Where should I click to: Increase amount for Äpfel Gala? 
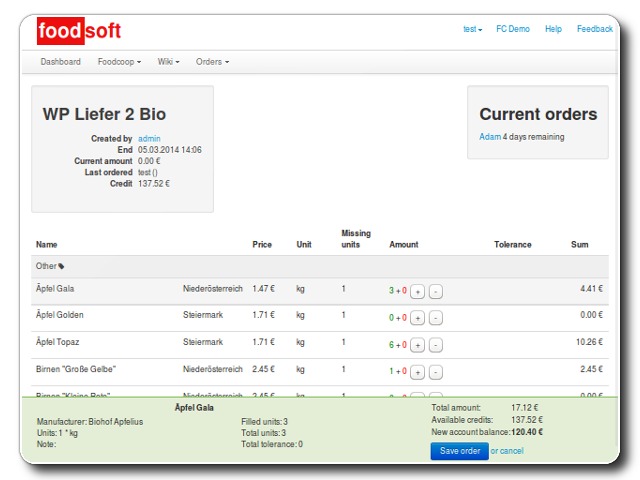pyautogui.click(x=418, y=291)
